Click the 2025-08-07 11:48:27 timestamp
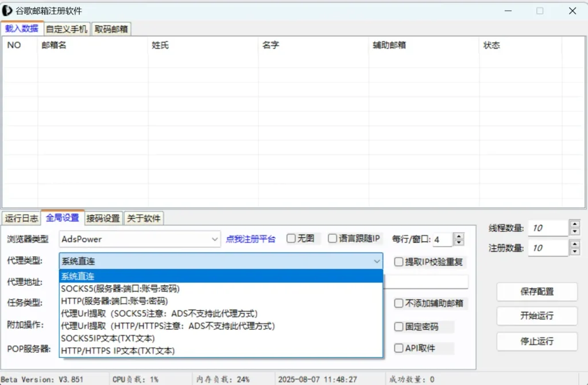 coord(318,379)
